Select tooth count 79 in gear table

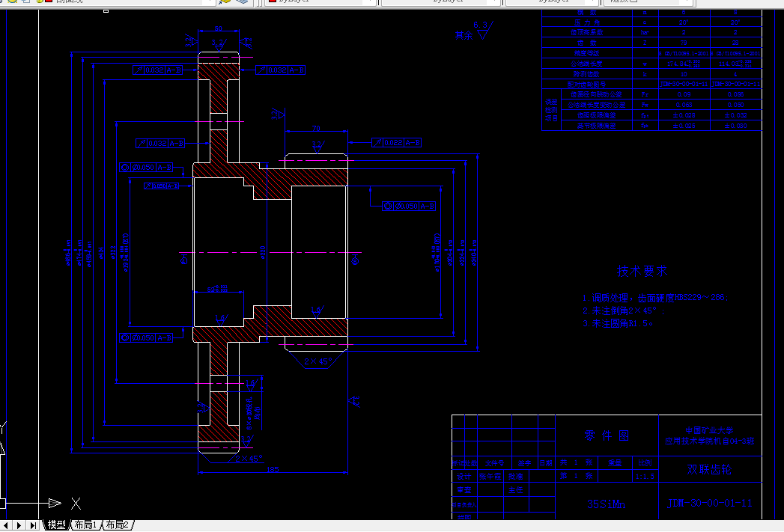coord(684,43)
